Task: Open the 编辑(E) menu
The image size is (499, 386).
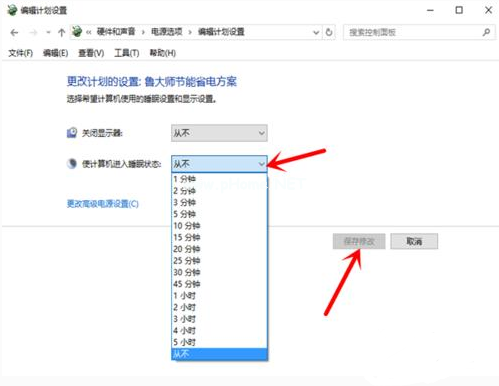Action: coord(56,53)
